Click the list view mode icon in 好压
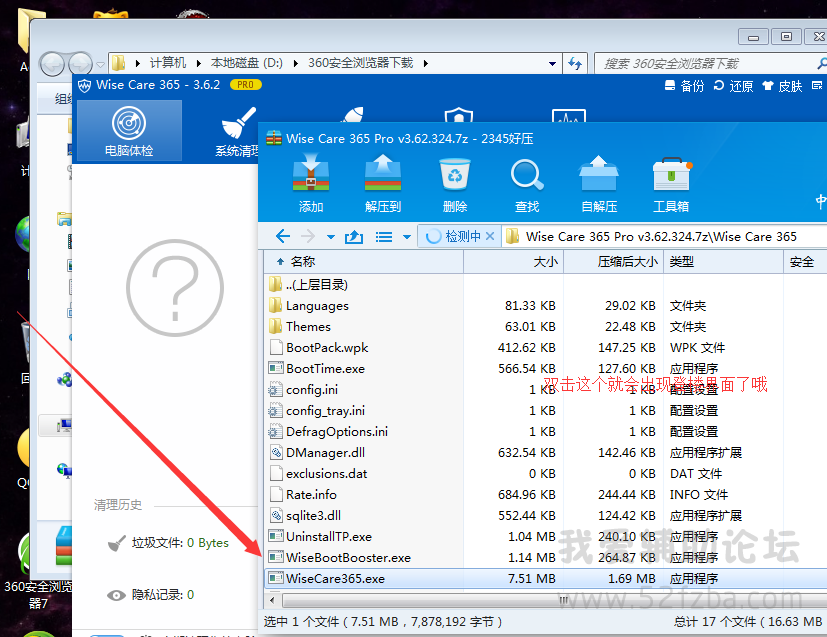 pos(383,237)
